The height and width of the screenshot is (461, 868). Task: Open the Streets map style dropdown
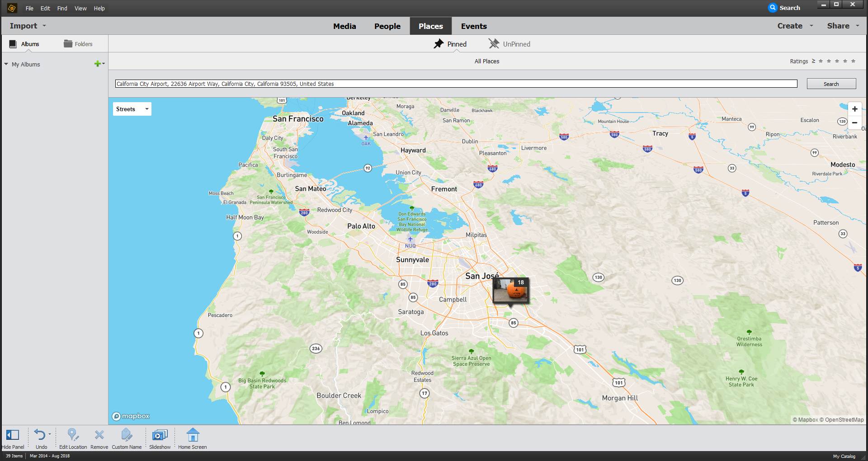pos(132,109)
